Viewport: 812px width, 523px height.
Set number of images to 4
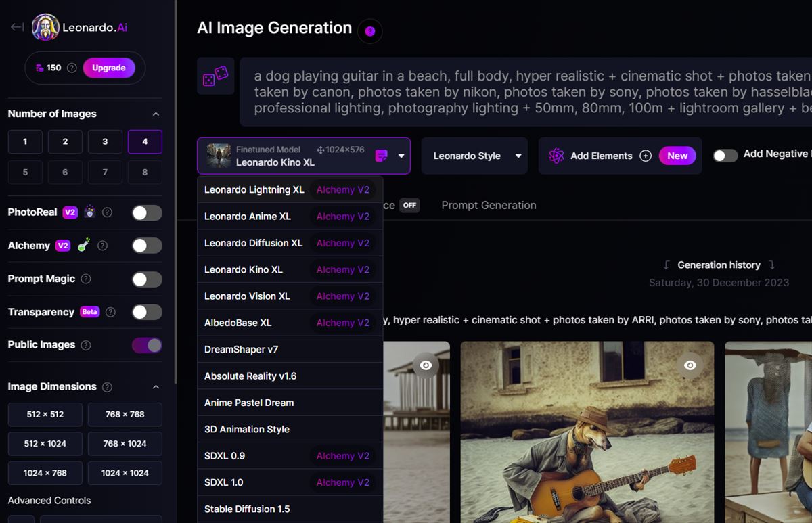145,141
